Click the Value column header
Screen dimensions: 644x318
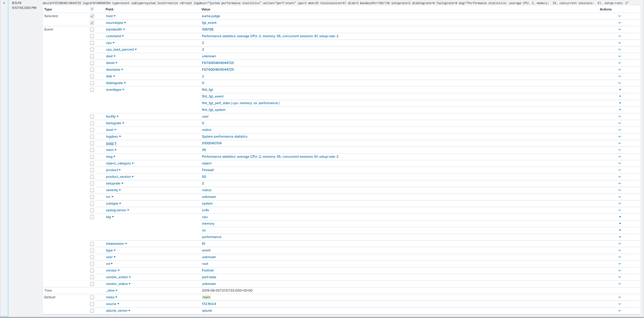(x=206, y=9)
